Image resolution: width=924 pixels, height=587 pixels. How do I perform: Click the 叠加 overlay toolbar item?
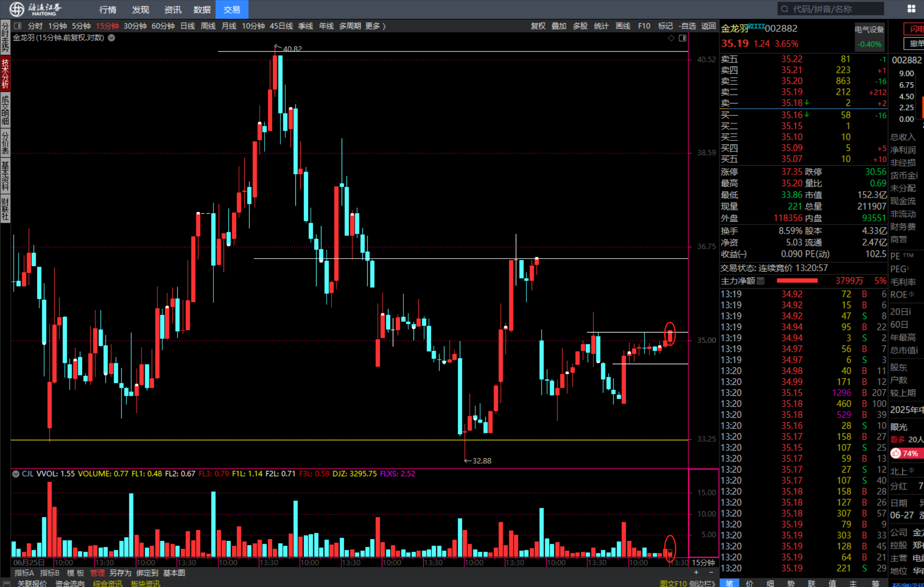coord(559,26)
